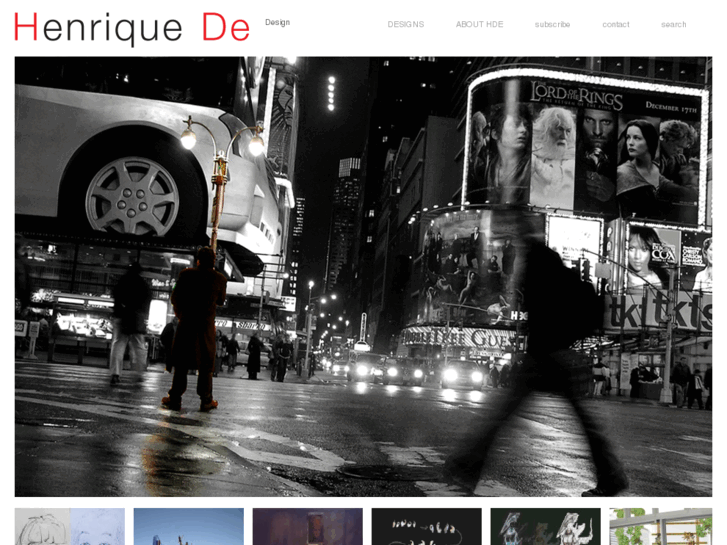Open the architectural rendering thumbnail with plants
The width and height of the screenshot is (727, 545).
[661, 526]
